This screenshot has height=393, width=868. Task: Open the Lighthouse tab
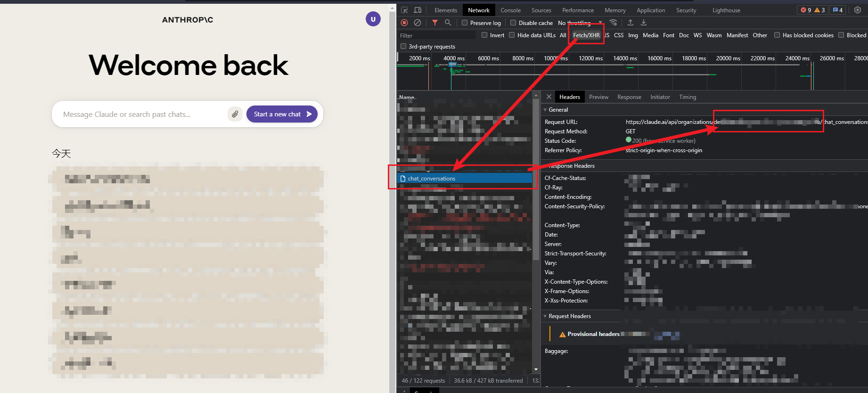[726, 10]
